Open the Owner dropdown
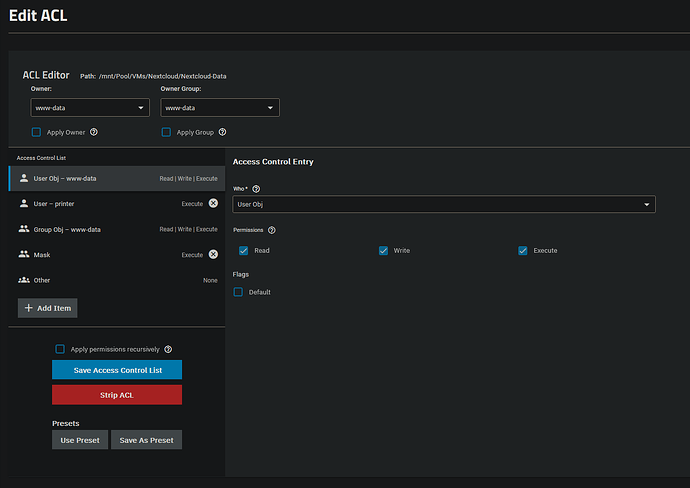690x488 pixels. [x=90, y=108]
